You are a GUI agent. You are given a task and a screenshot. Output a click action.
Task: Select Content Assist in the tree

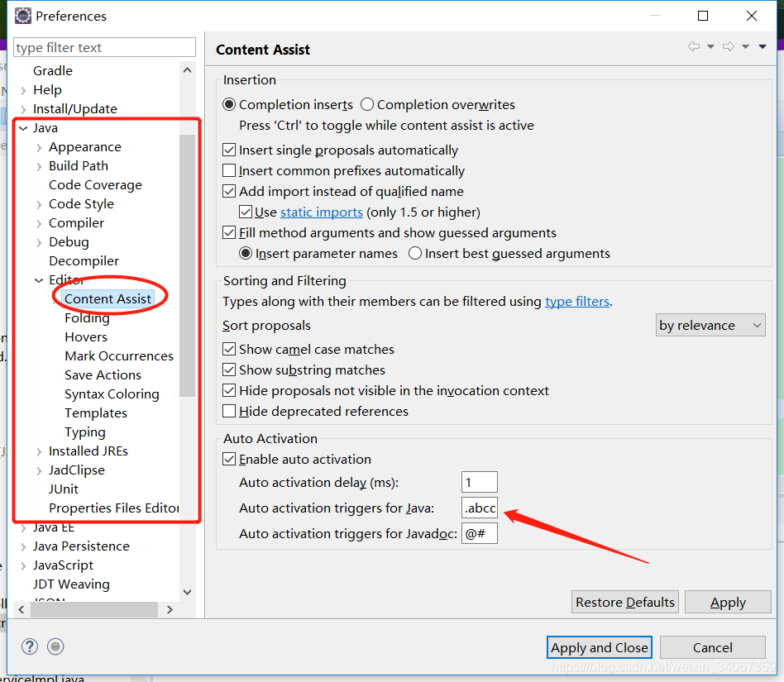(x=108, y=298)
